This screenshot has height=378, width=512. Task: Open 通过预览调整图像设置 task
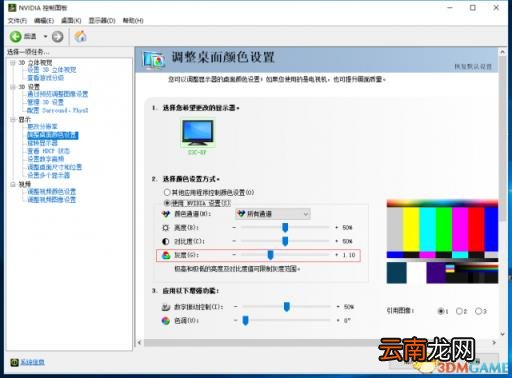click(58, 94)
